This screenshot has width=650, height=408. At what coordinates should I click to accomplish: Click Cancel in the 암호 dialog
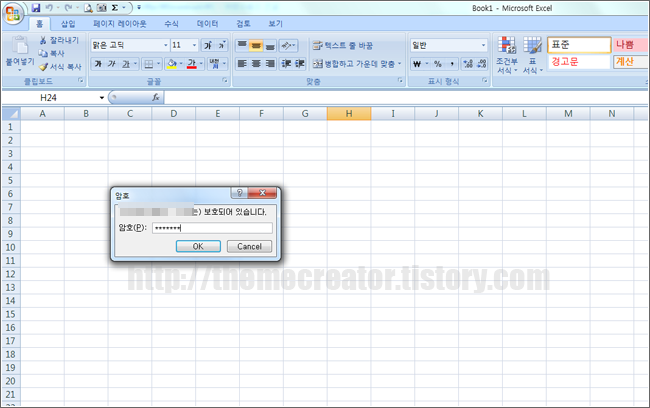coord(249,246)
